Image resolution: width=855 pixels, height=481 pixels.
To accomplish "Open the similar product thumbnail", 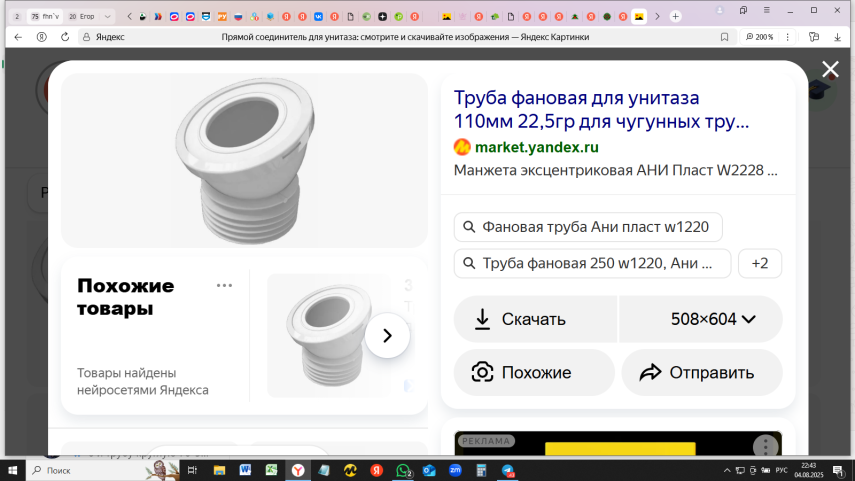I will point(320,335).
